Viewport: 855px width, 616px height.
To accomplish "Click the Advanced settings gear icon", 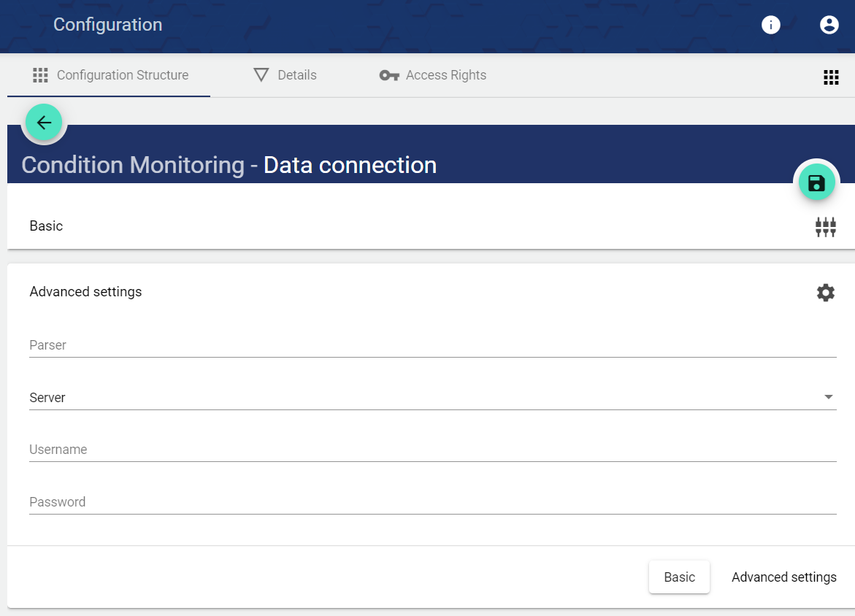I will pos(825,293).
